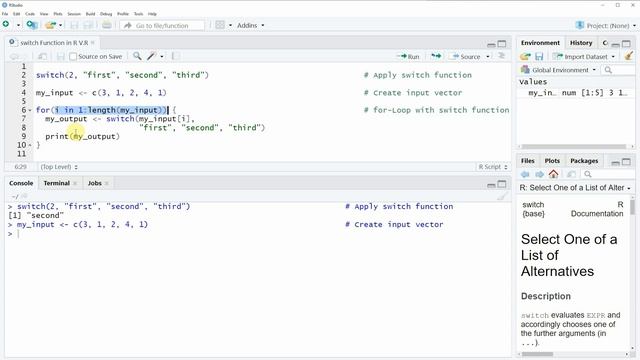Viewport: 640px width, 360px height.
Task: Click the document outline icon in the source pane
Action: point(502,56)
